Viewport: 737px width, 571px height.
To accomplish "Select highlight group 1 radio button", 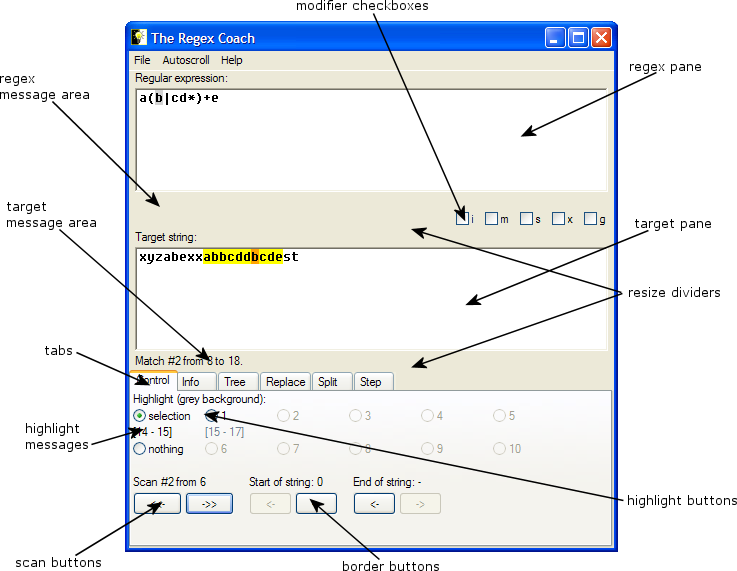I will tap(212, 415).
